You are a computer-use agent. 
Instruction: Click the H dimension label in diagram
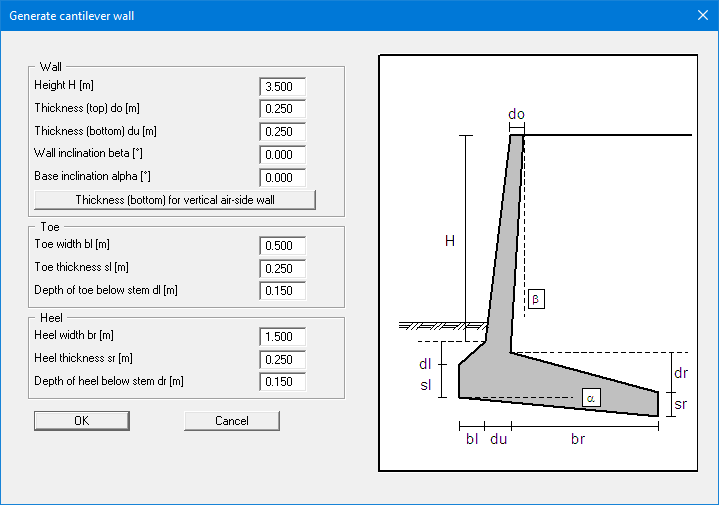tap(450, 240)
